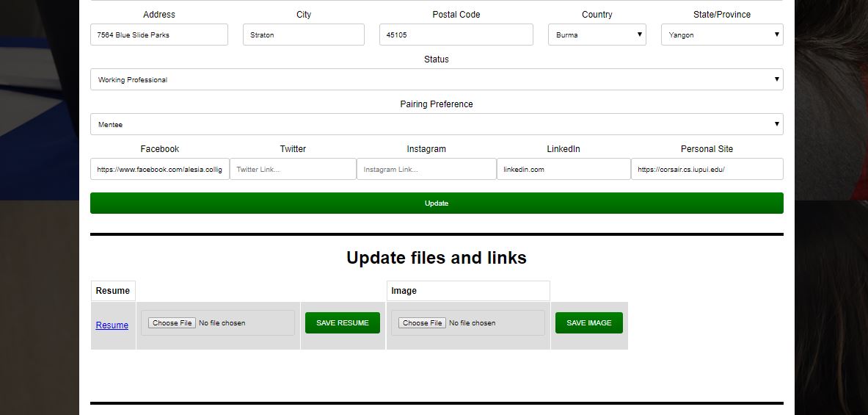Click the City field containing Straton
This screenshot has width=868, height=415.
[303, 35]
